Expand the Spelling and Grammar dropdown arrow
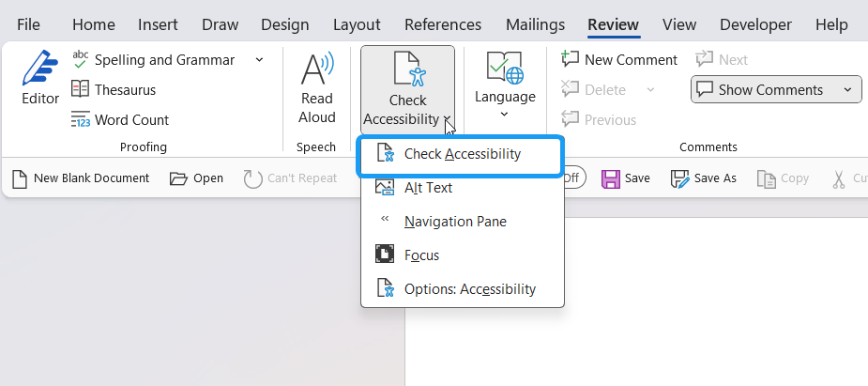This screenshot has width=868, height=386. pyautogui.click(x=259, y=60)
